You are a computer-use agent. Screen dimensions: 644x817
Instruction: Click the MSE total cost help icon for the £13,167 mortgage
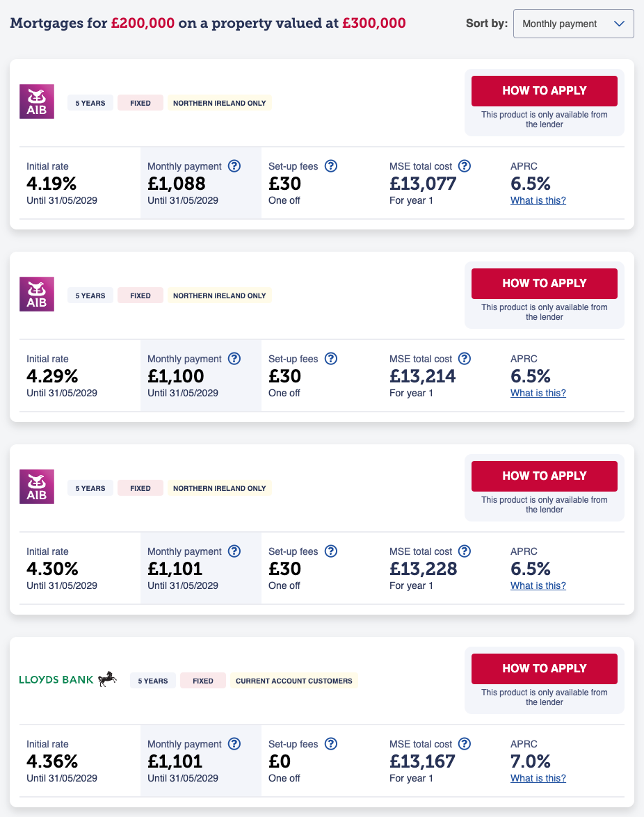[x=465, y=744]
